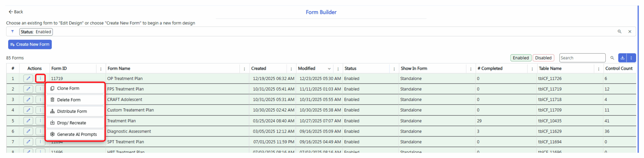Open the three-dot actions for Custom Treatement Plan
The height and width of the screenshot is (158, 644).
click(x=40, y=110)
